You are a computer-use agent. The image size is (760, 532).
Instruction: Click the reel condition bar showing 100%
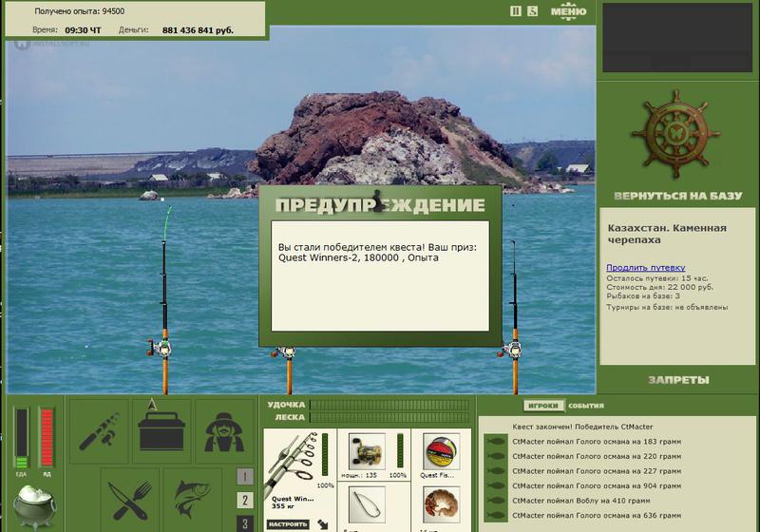point(400,450)
